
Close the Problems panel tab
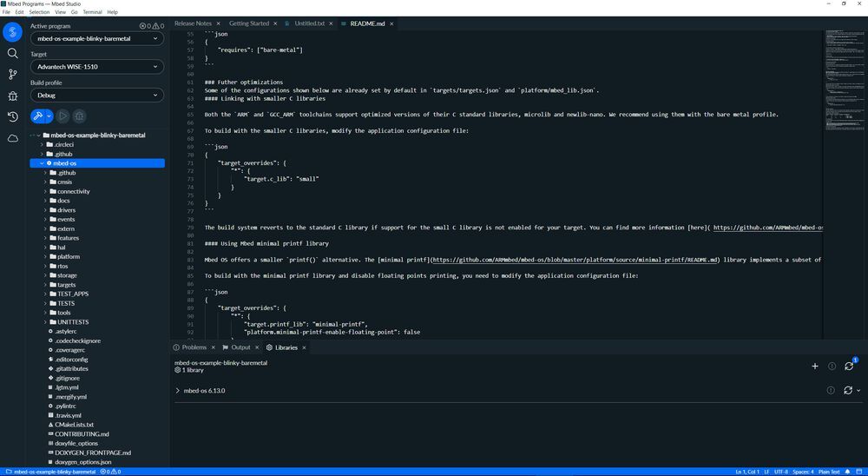[214, 347]
